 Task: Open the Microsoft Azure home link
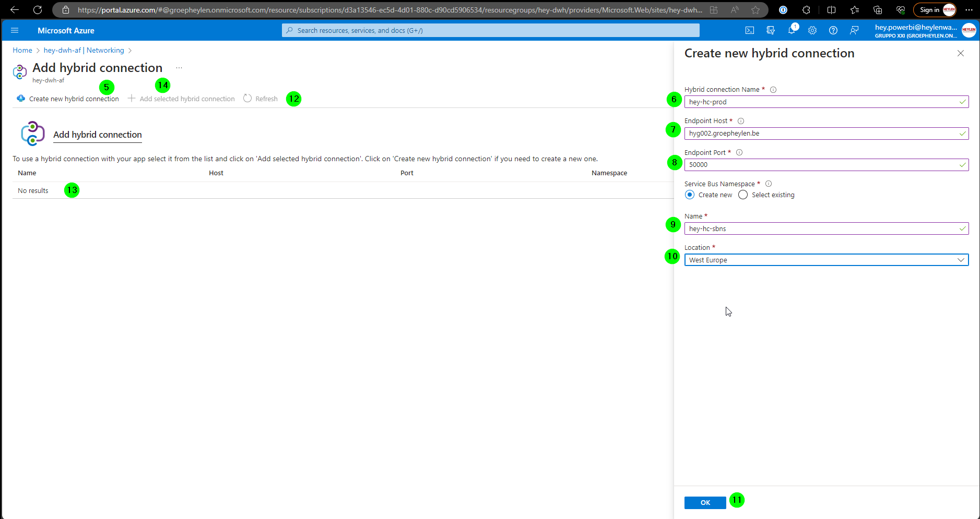click(x=66, y=30)
